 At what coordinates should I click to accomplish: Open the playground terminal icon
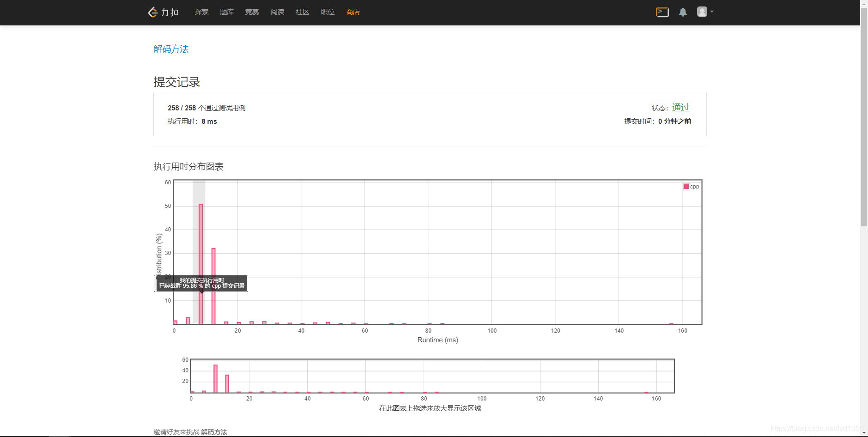[662, 12]
